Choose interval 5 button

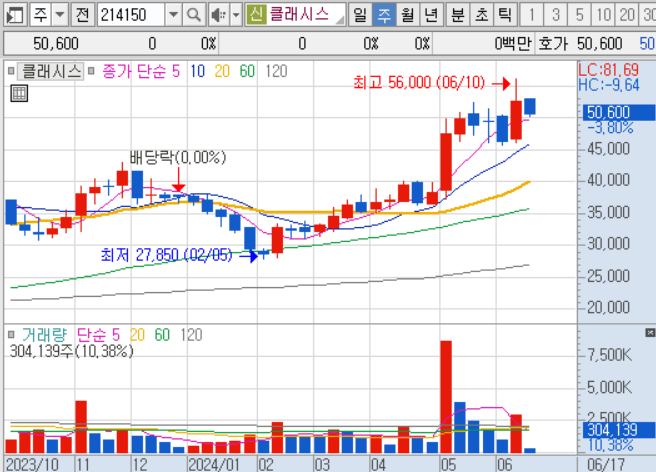click(x=579, y=15)
